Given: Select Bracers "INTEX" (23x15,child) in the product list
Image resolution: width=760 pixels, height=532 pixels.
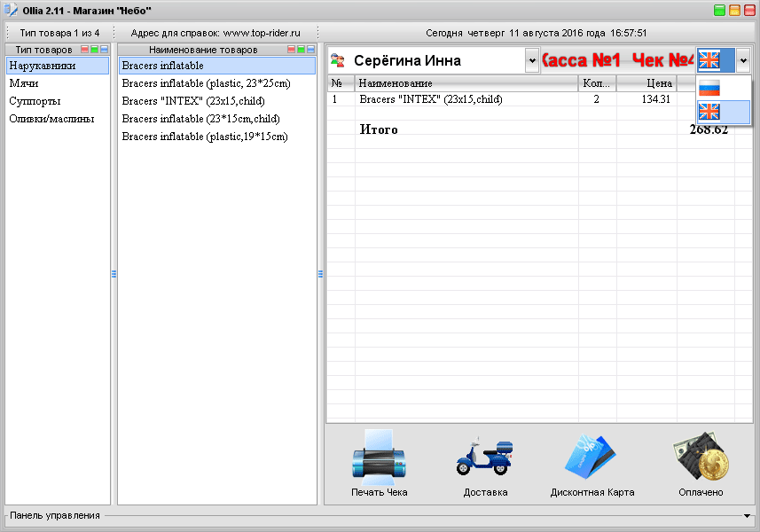Looking at the screenshot, I should click(x=217, y=101).
